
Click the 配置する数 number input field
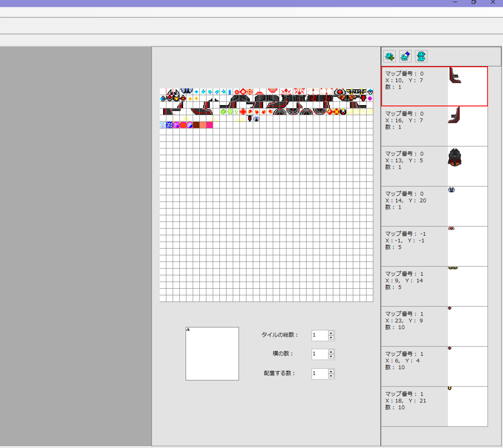320,373
